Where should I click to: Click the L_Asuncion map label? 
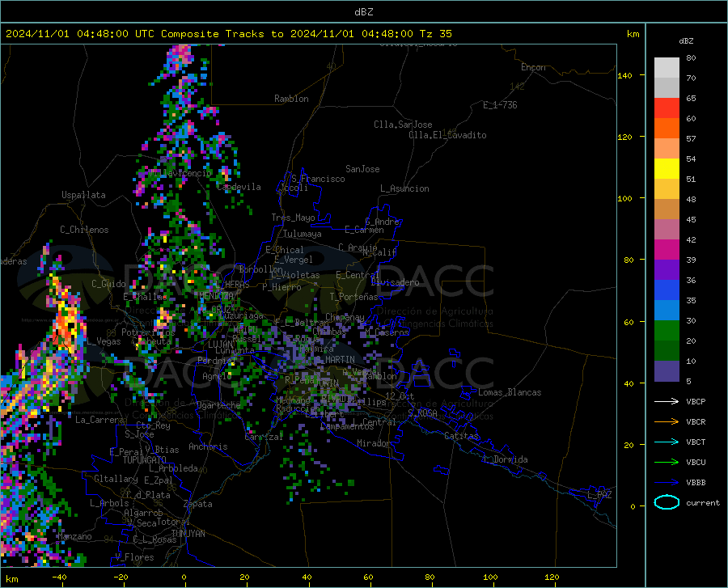tap(404, 188)
